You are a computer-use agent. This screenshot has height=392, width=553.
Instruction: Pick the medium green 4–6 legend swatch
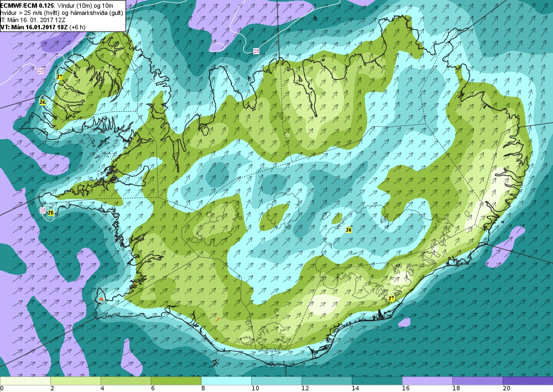[x=126, y=381]
